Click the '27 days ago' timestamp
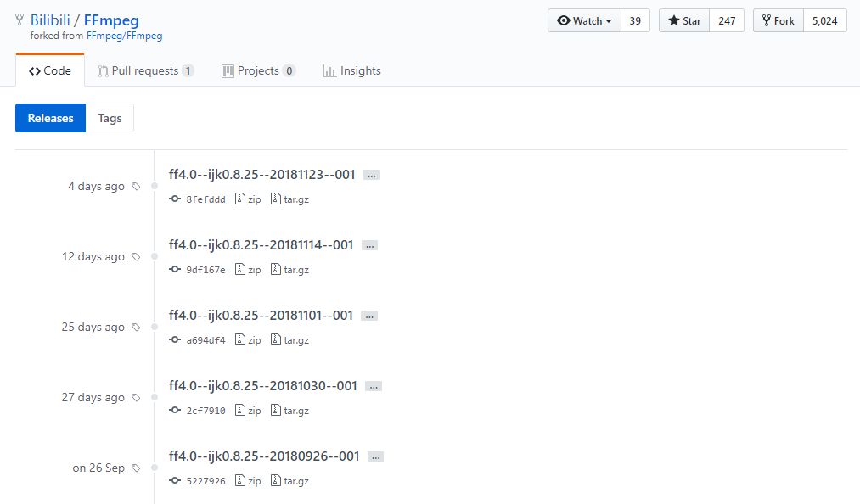This screenshot has width=860, height=504. (93, 398)
